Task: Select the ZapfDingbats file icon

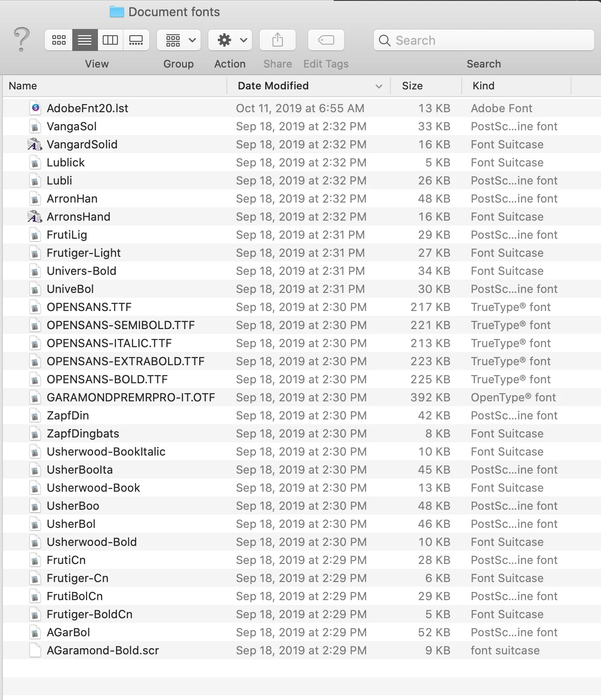Action: point(35,433)
